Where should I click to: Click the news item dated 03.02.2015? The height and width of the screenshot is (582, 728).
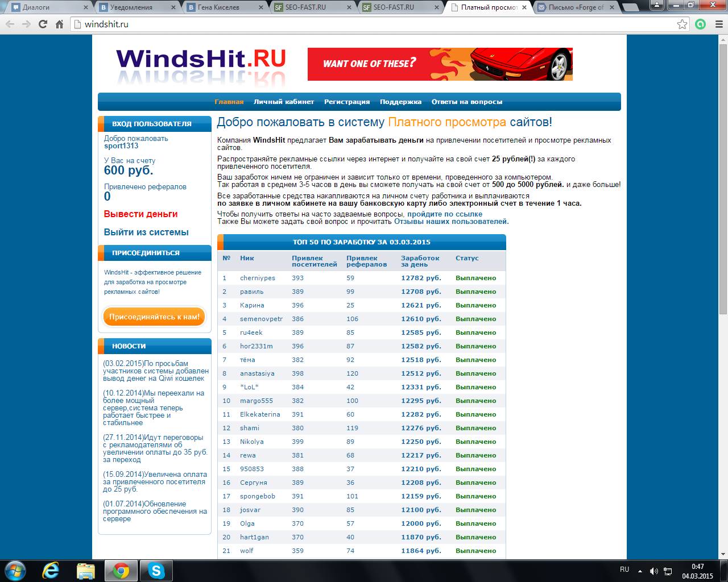click(156, 371)
